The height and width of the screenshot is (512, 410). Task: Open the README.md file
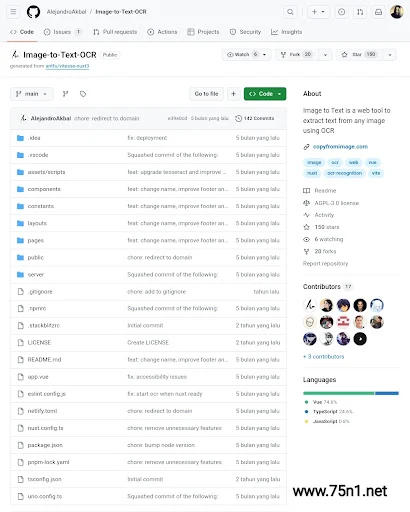pyautogui.click(x=44, y=360)
